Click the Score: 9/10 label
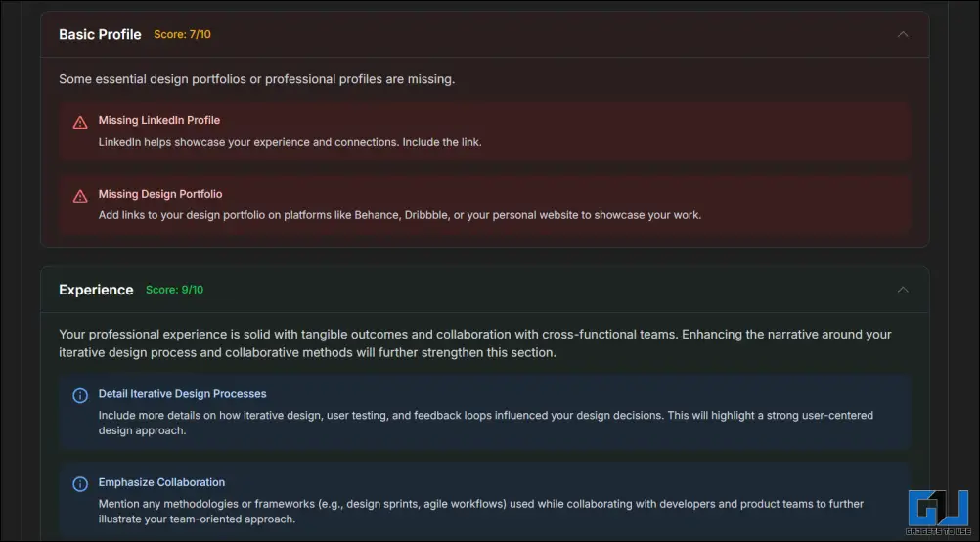Image resolution: width=980 pixels, height=542 pixels. [174, 290]
